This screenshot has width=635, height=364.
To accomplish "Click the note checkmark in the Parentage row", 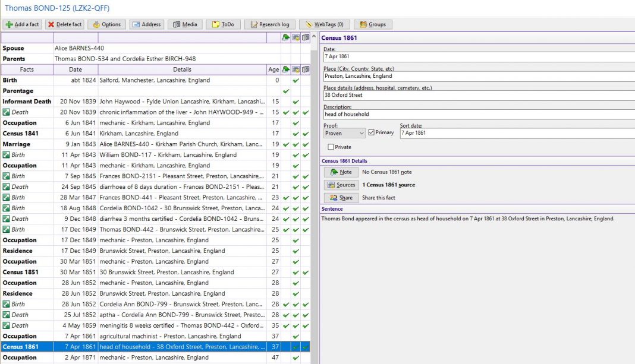I will [286, 91].
